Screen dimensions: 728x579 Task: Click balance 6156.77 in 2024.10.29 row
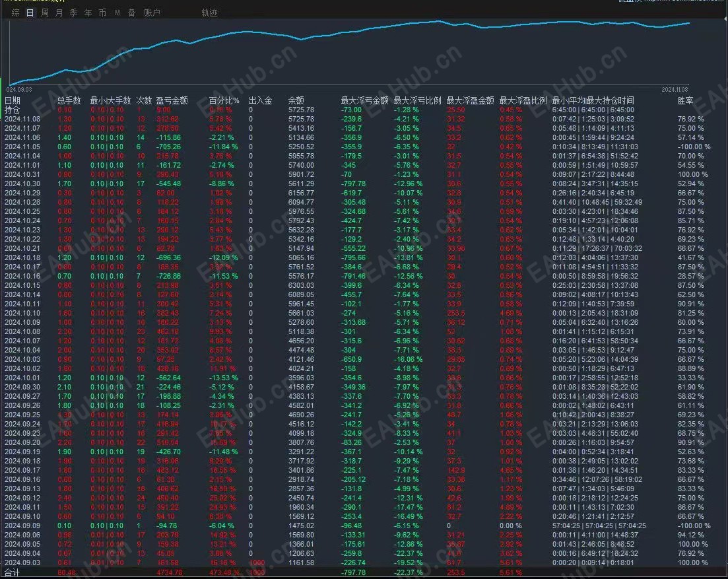point(301,193)
